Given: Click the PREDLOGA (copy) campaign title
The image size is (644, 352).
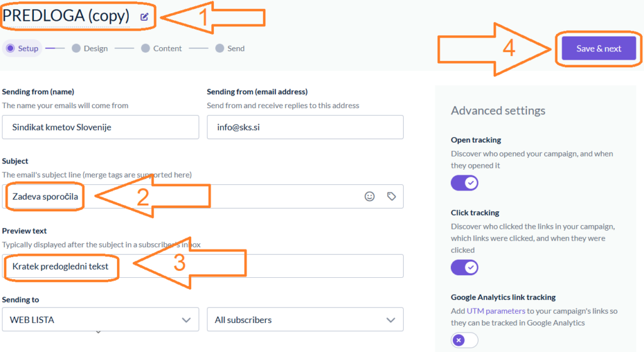Looking at the screenshot, I should 66,16.
